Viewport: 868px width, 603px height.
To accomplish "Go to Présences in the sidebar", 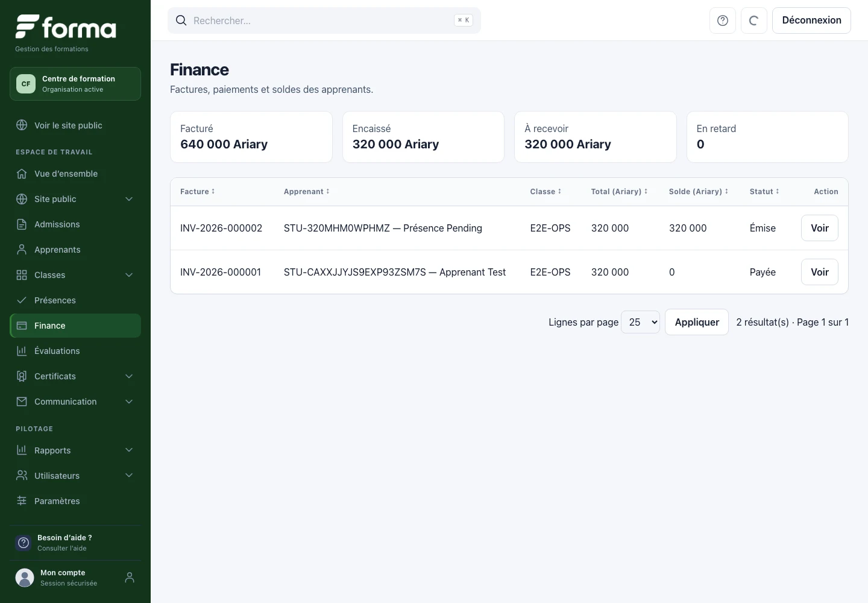I will [x=75, y=300].
